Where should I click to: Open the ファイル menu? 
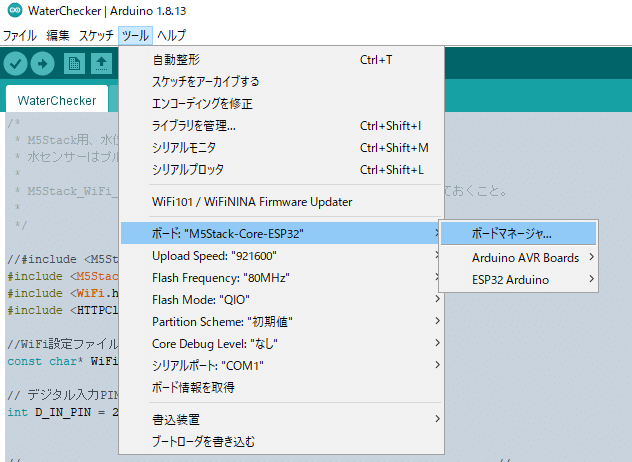(20, 35)
